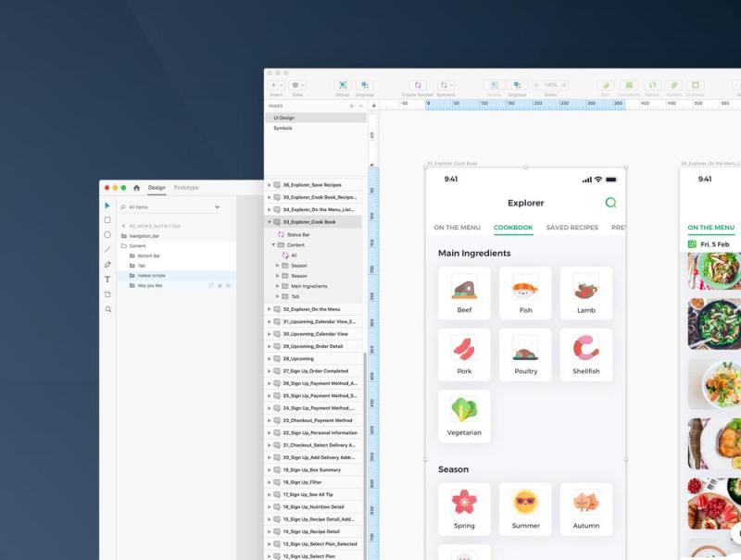741x560 pixels.
Task: Collapse the 33_Explorer_Cook Book artboard
Action: click(270, 222)
